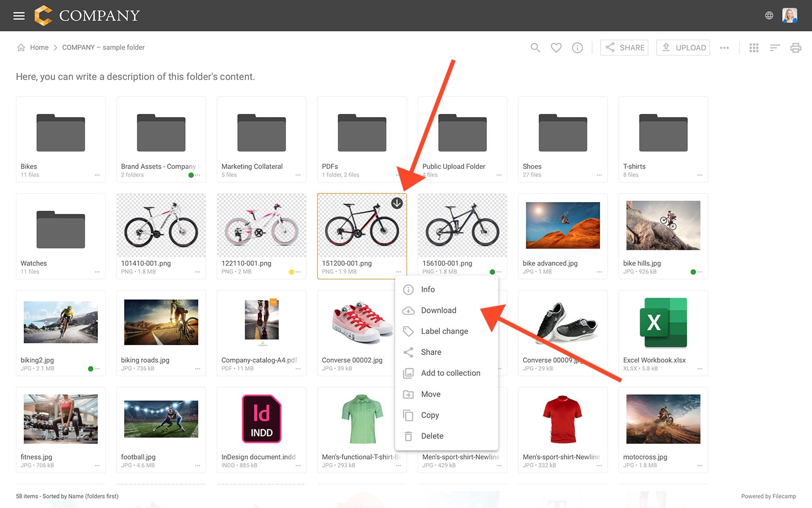This screenshot has width=812, height=508.
Task: Click the COMPANY logo
Action: coord(87,15)
